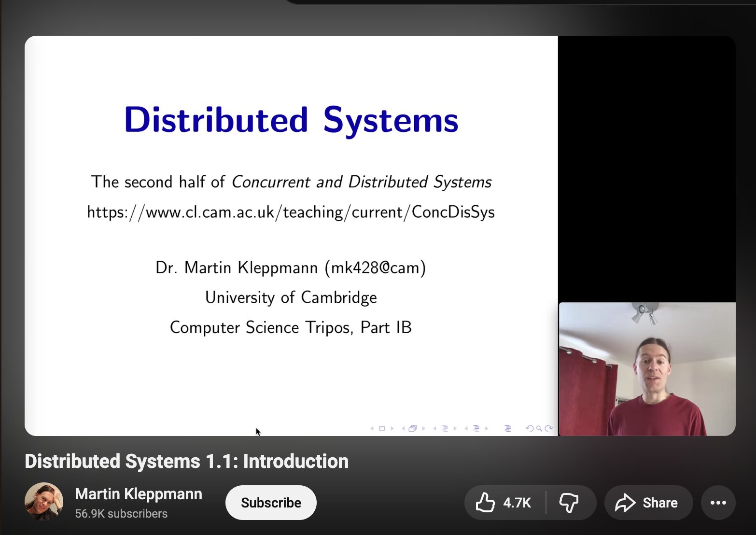This screenshot has width=756, height=535.
Task: Click the curved back arrow beside the magnifier
Action: 530,428
